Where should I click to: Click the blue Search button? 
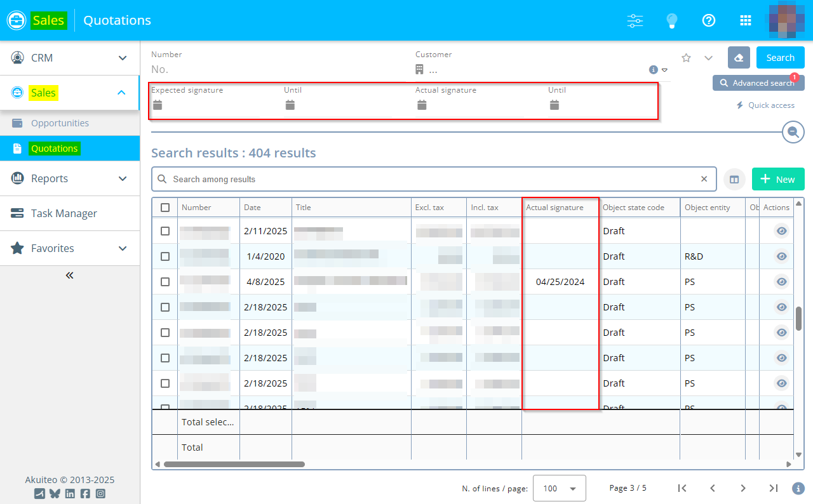(780, 57)
